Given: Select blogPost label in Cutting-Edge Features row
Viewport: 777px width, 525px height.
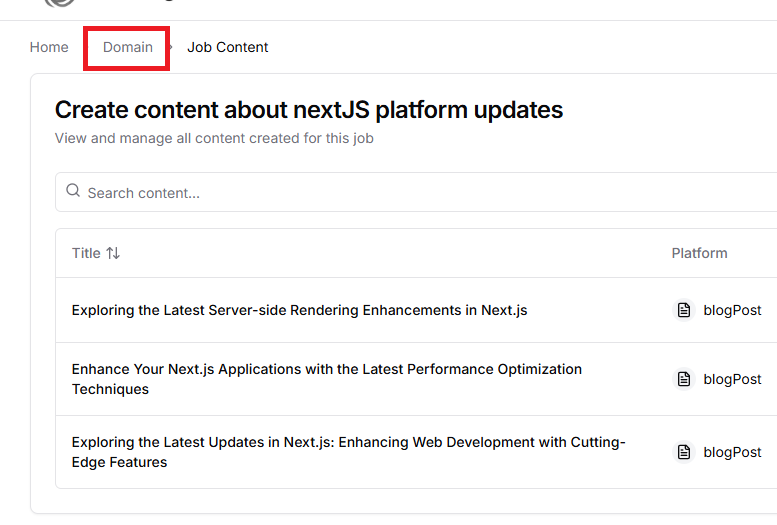Looking at the screenshot, I should pos(732,452).
